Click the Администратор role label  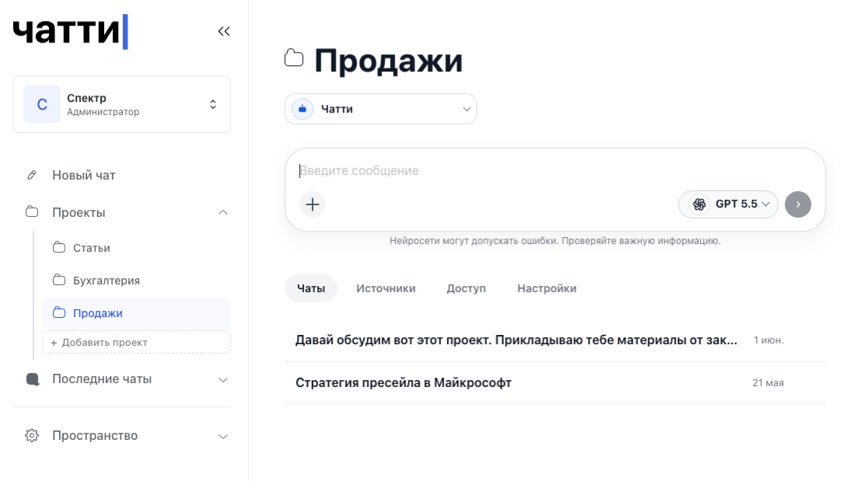103,112
